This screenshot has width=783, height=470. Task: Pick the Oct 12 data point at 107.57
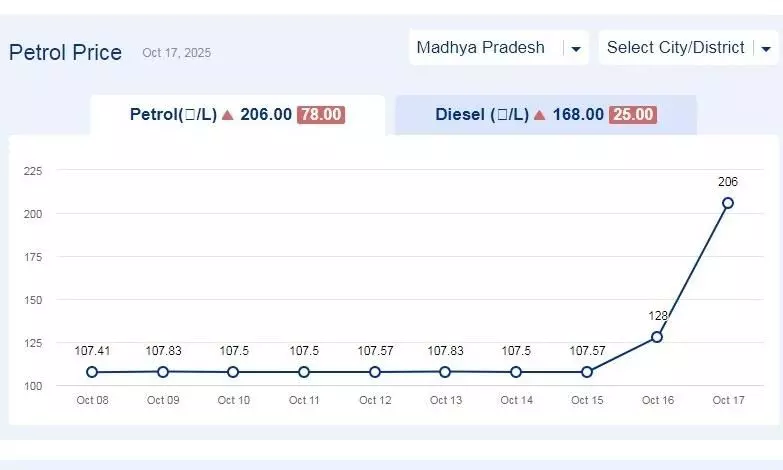[x=375, y=372]
